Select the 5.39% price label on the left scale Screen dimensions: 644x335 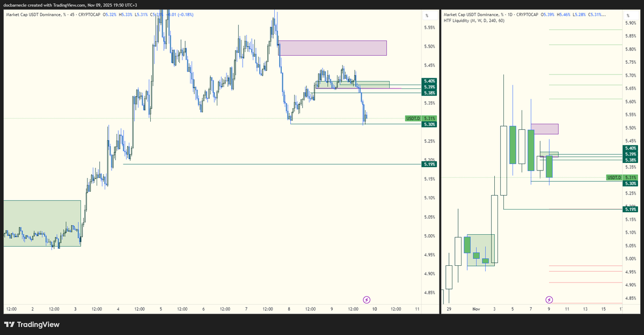[429, 87]
